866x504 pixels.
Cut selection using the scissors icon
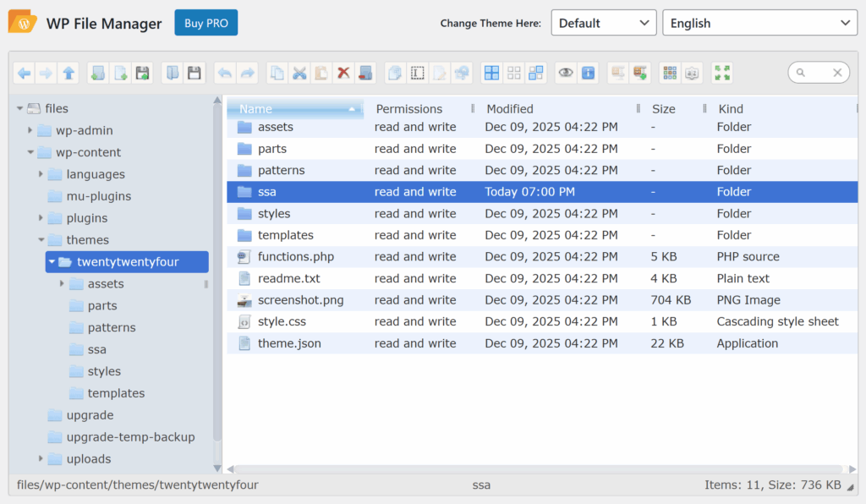point(299,73)
